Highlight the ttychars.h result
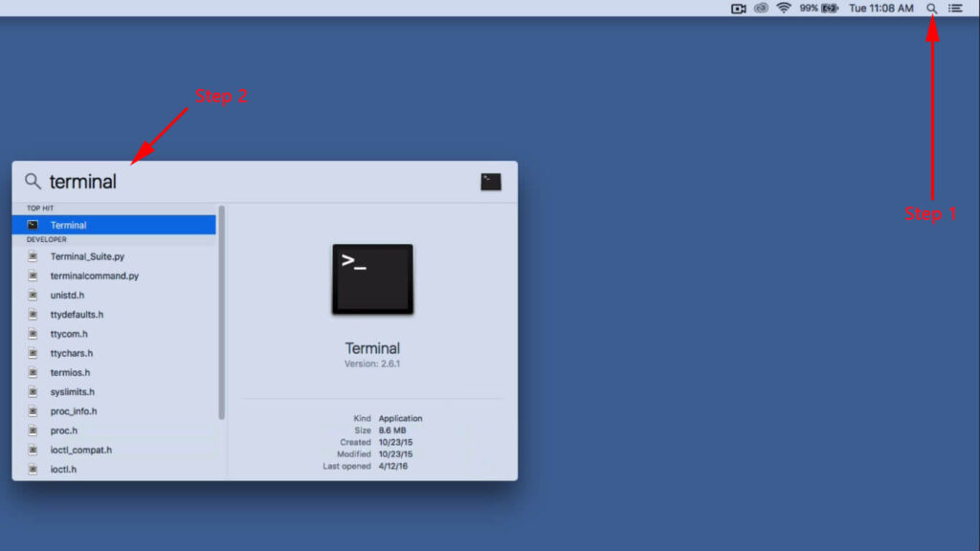 coord(114,353)
